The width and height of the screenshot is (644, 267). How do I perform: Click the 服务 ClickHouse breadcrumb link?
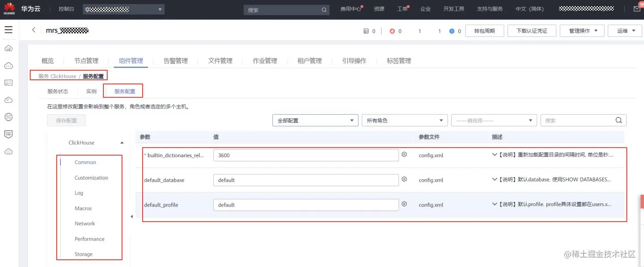pos(57,76)
